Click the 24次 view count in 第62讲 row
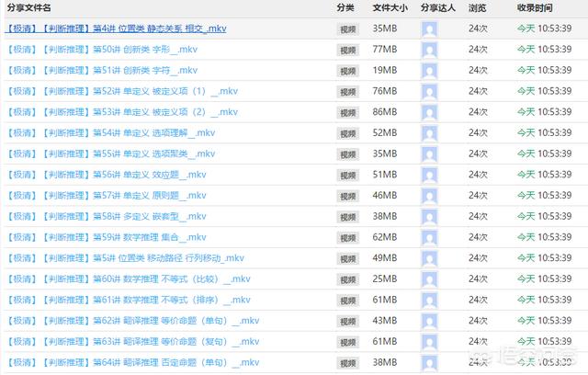The width and height of the screenshot is (588, 375). tap(478, 321)
